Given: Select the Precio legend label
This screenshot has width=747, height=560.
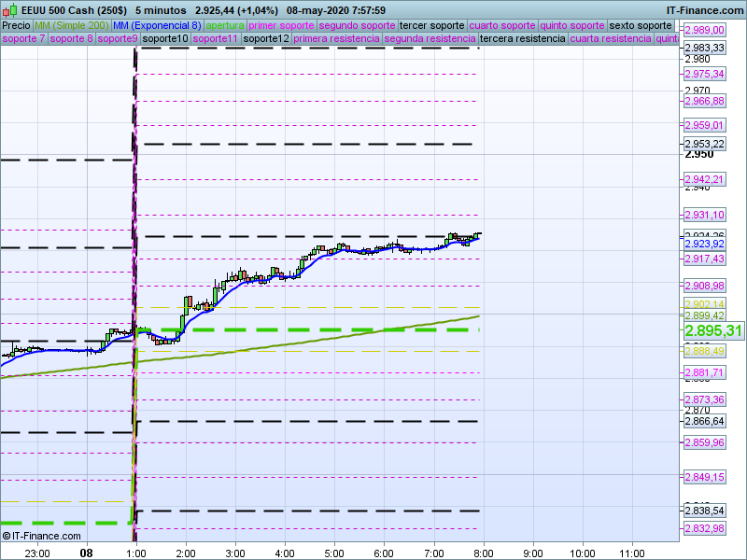Looking at the screenshot, I should pyautogui.click(x=16, y=25).
